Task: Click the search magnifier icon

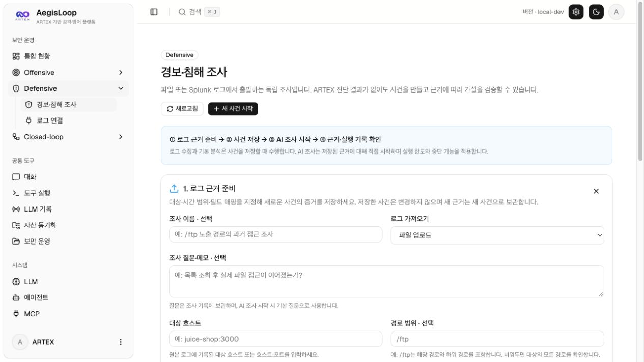Action: coord(182,12)
